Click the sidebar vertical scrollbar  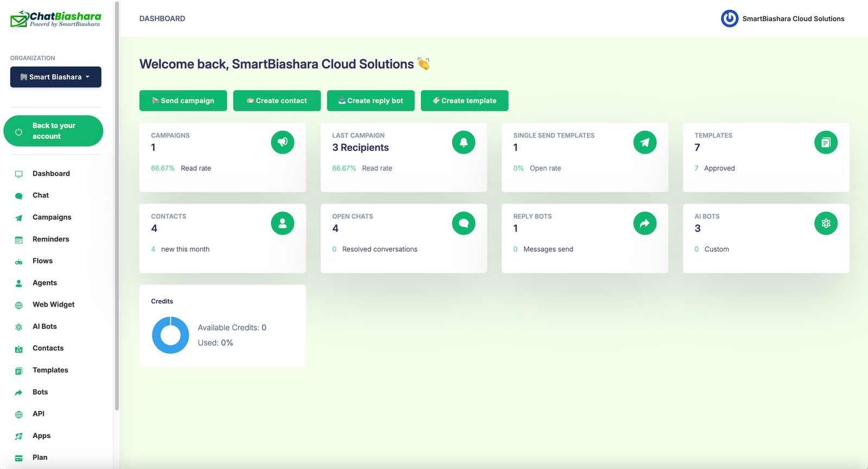(117, 206)
